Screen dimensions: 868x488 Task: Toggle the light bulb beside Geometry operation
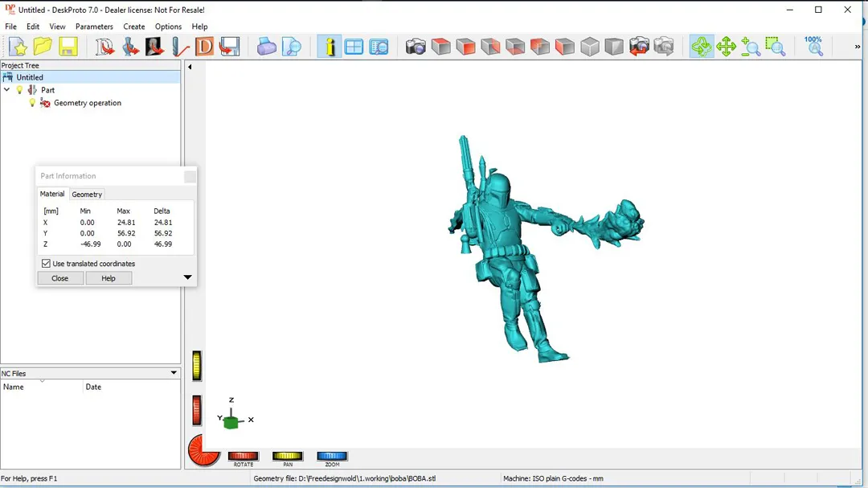(x=32, y=102)
